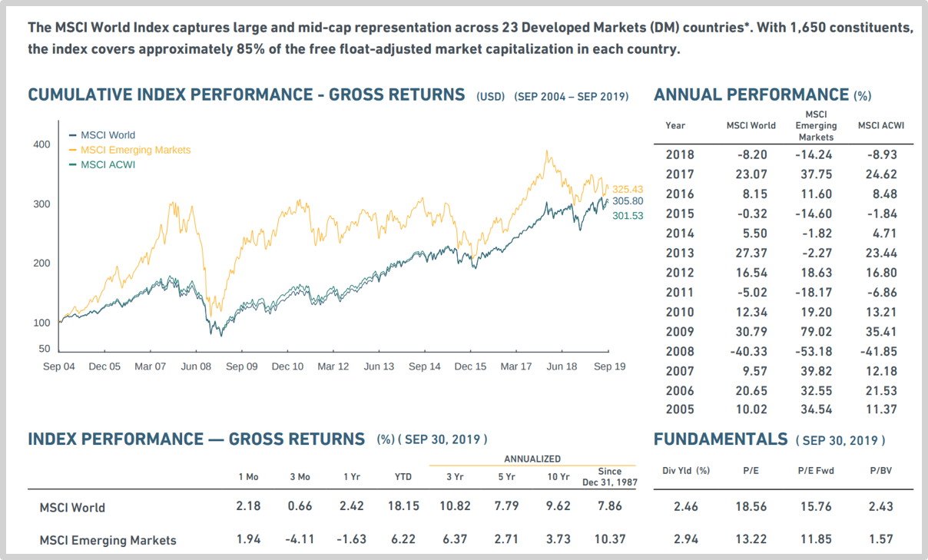Click the YTD column header
Viewport: 928px width, 560px height.
[403, 477]
